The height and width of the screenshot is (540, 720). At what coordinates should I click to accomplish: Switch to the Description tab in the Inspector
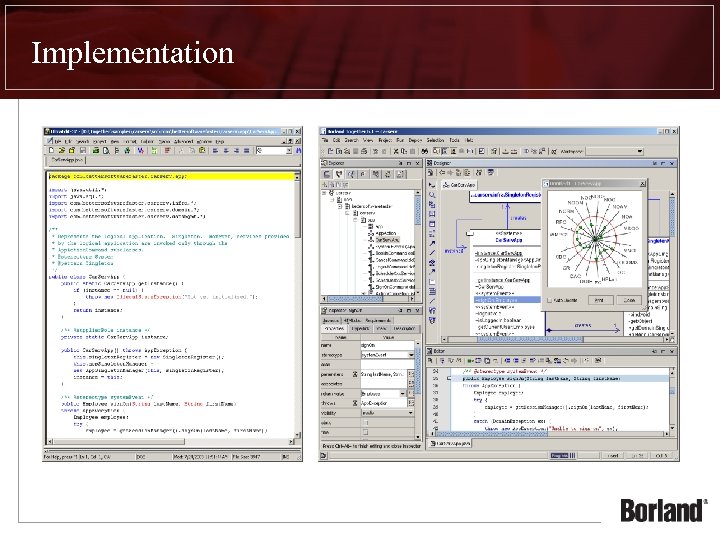[x=404, y=328]
